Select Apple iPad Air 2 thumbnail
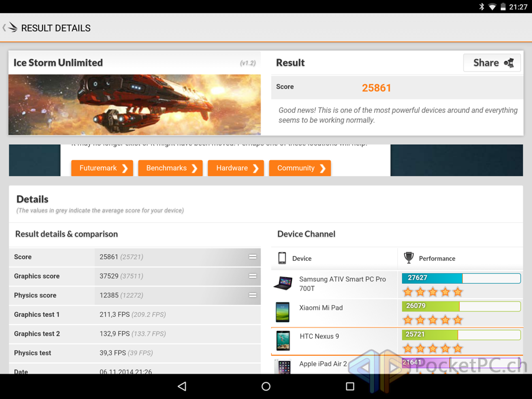 pos(284,366)
